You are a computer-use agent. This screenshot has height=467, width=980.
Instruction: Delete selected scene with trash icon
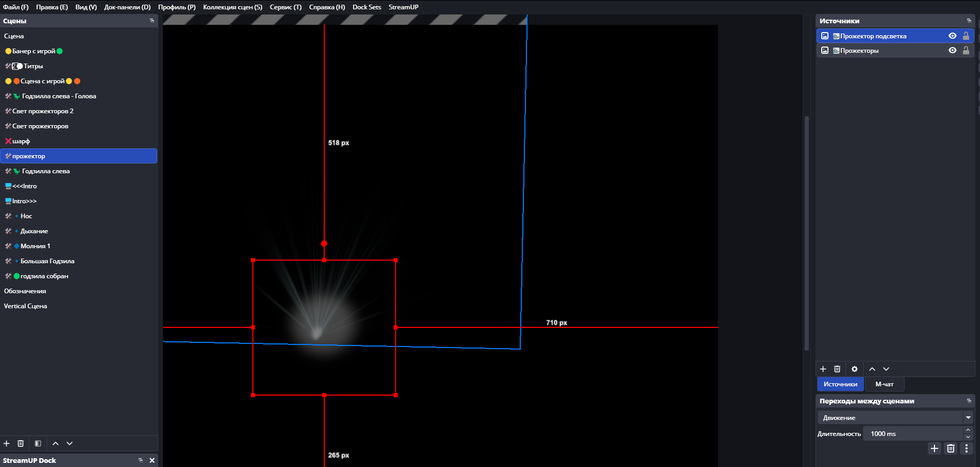tap(21, 444)
